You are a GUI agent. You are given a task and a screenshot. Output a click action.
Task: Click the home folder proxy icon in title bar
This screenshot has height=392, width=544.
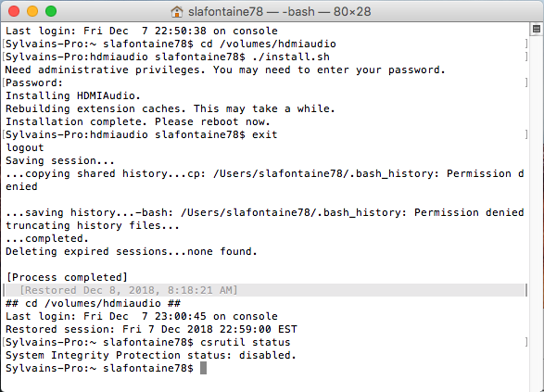177,12
